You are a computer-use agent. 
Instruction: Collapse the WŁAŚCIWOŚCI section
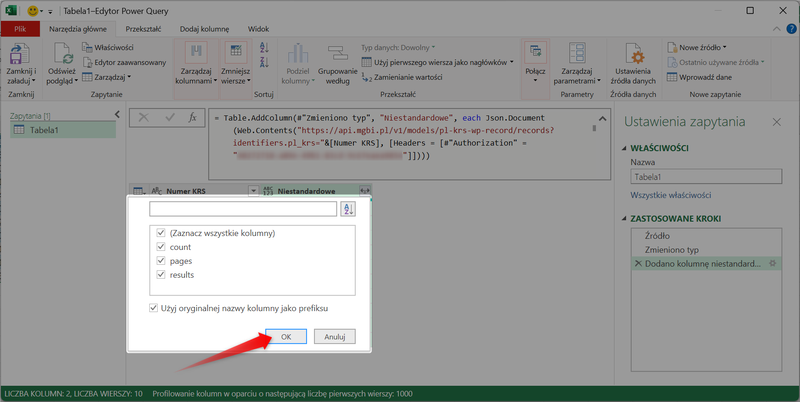pyautogui.click(x=624, y=148)
